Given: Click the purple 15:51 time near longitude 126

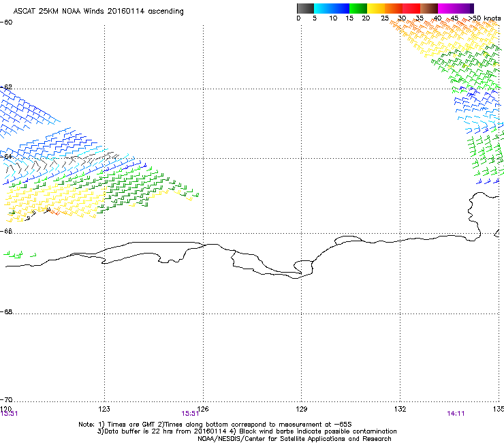Looking at the screenshot, I should click(190, 414).
